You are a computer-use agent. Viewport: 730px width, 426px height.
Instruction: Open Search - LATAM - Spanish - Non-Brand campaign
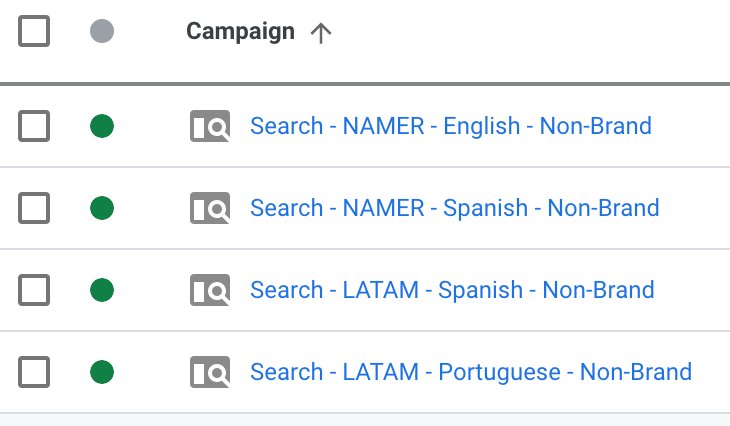[x=452, y=290]
